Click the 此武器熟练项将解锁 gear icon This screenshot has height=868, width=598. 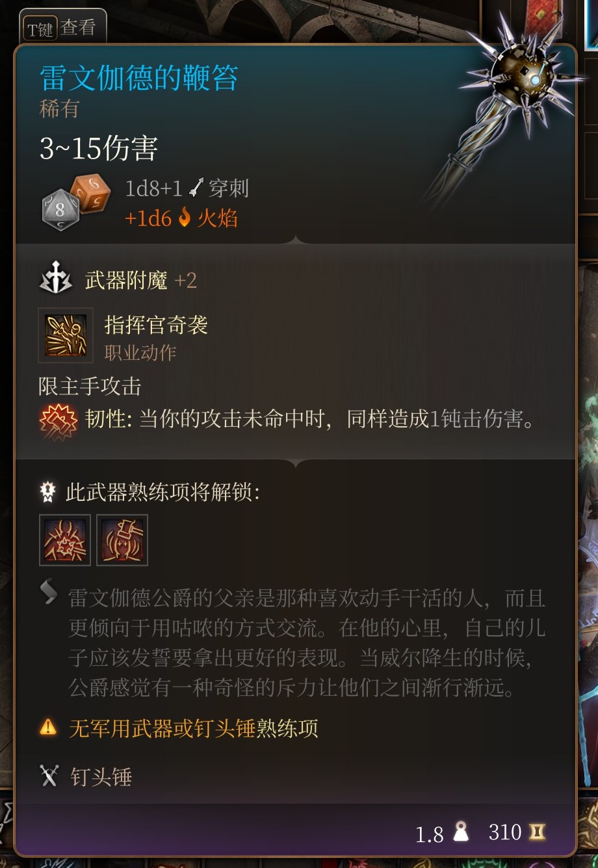48,492
